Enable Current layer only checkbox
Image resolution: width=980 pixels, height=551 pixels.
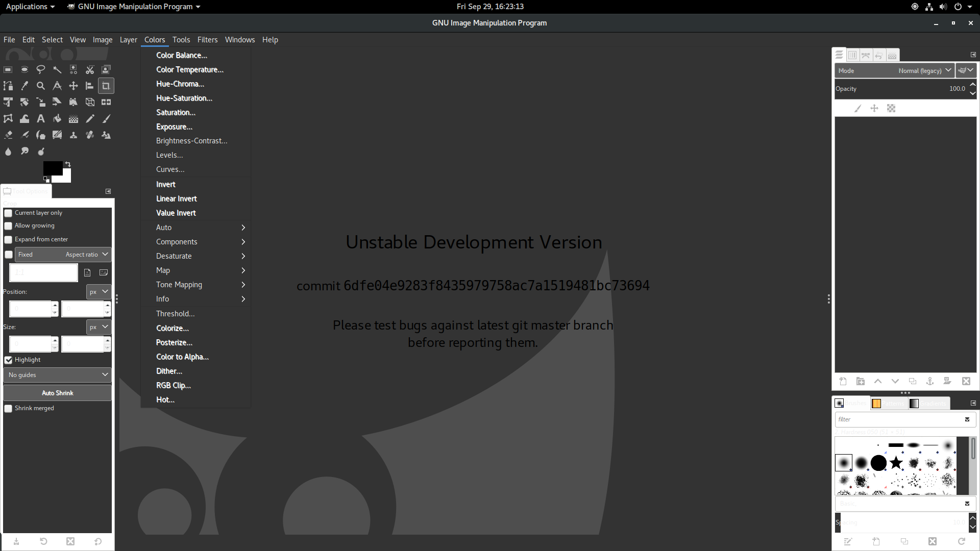pyautogui.click(x=9, y=213)
